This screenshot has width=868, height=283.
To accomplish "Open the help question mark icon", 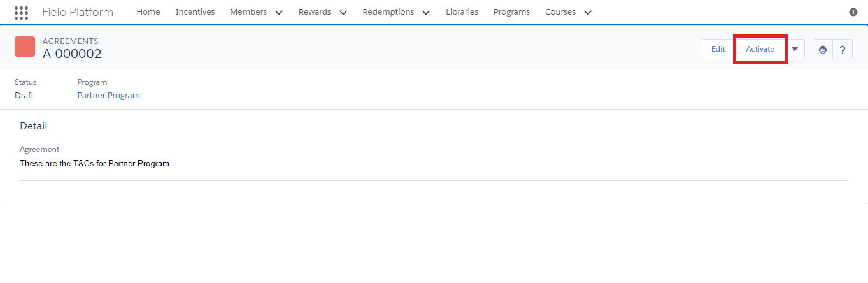I will pos(843,50).
